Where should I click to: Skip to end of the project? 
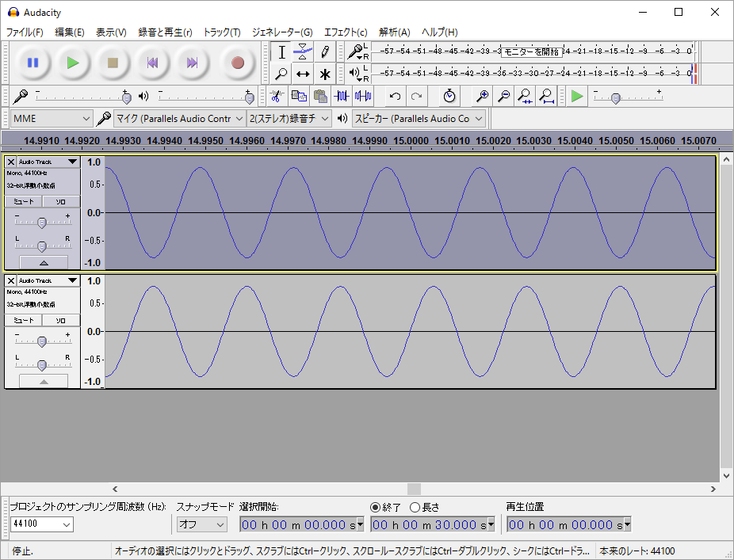coord(192,63)
